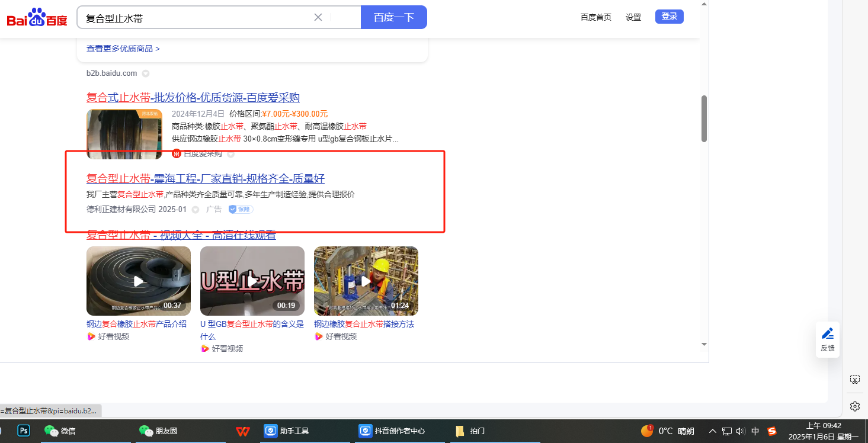Open the clock showing 上午 09:42
This screenshot has width=868, height=443.
pos(824,431)
